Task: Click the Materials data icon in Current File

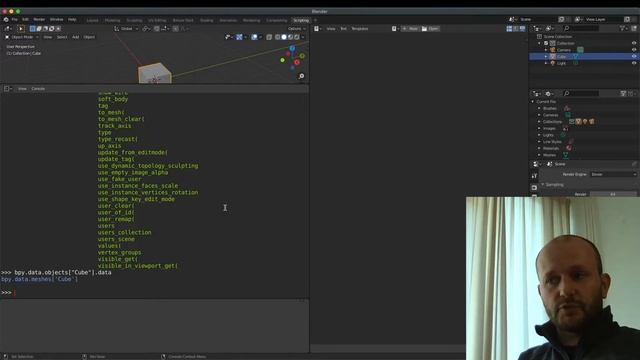Action: pyautogui.click(x=569, y=148)
